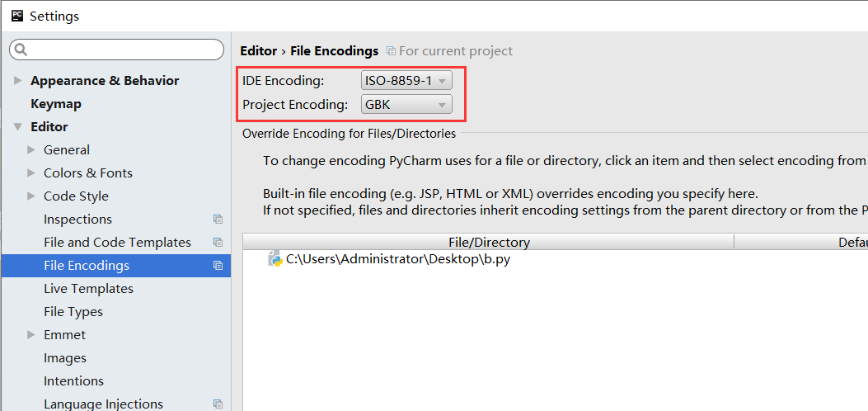Collapse the Editor tree section

coord(18,127)
